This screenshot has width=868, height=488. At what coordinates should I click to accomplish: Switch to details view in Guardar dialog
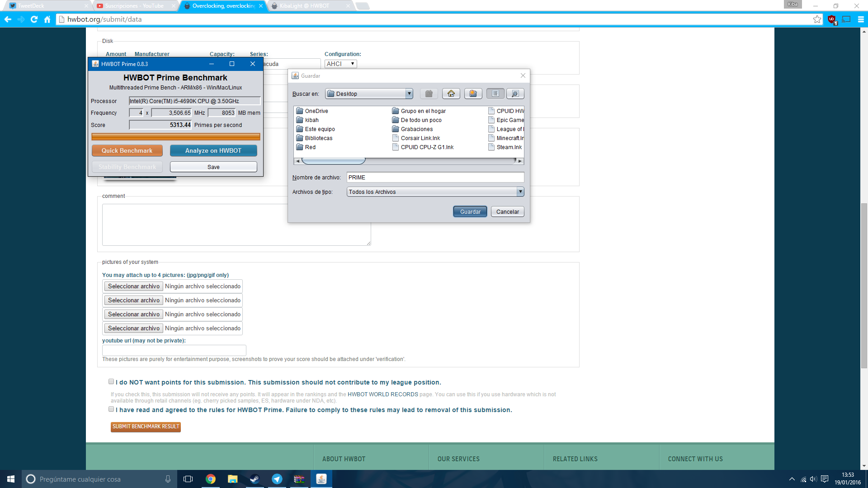click(515, 94)
